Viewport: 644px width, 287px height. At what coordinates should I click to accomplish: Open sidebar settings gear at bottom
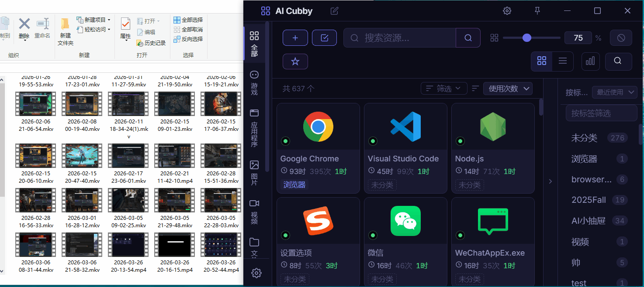(256, 273)
